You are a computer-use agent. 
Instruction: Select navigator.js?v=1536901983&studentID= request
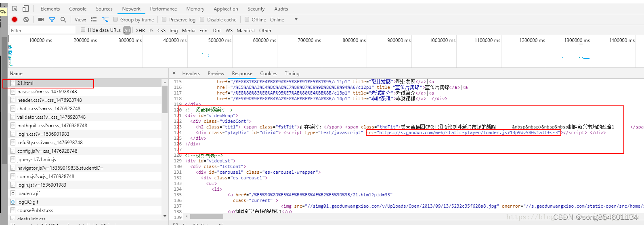pyautogui.click(x=85, y=168)
